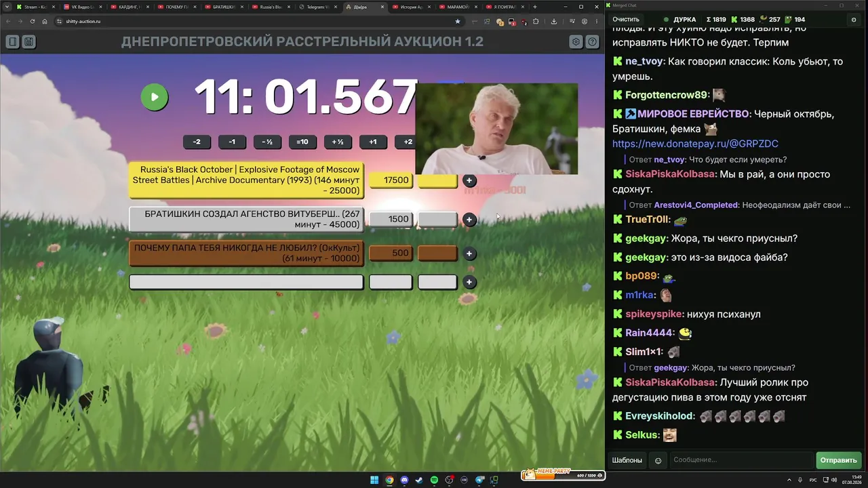Viewport: 868px width, 488px height.
Task: Click the auction save disk icon
Action: pos(29,42)
